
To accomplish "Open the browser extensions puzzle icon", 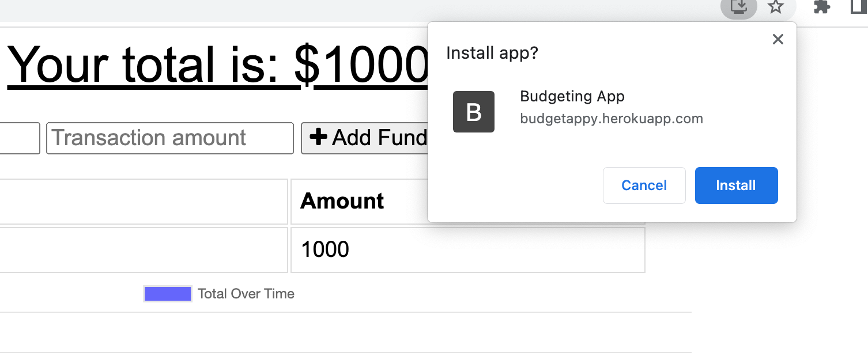I will 821,7.
